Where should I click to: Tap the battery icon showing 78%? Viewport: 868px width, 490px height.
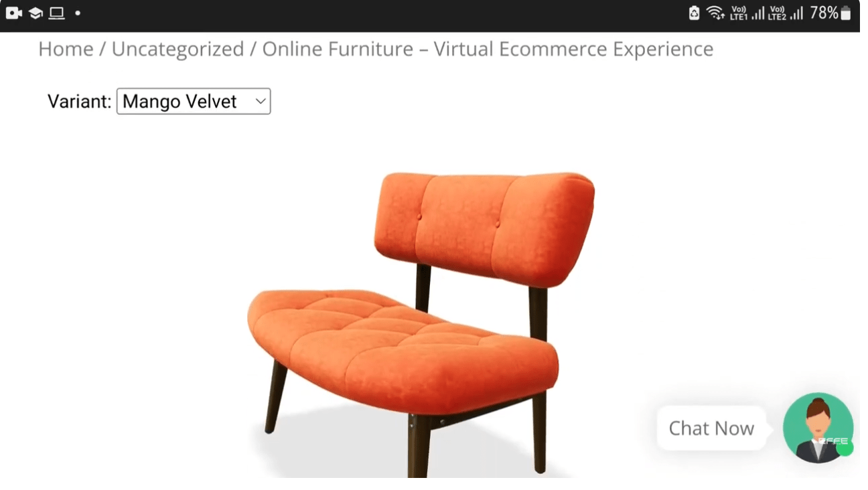(845, 13)
